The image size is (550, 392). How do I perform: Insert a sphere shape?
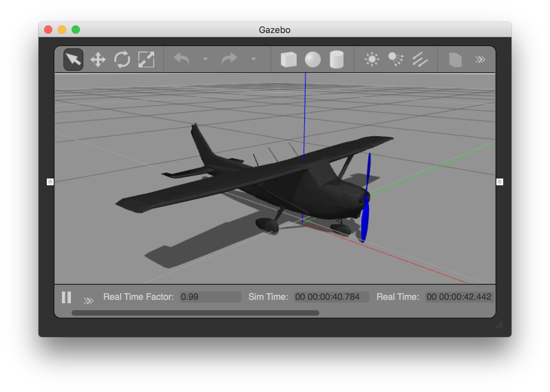tap(313, 59)
